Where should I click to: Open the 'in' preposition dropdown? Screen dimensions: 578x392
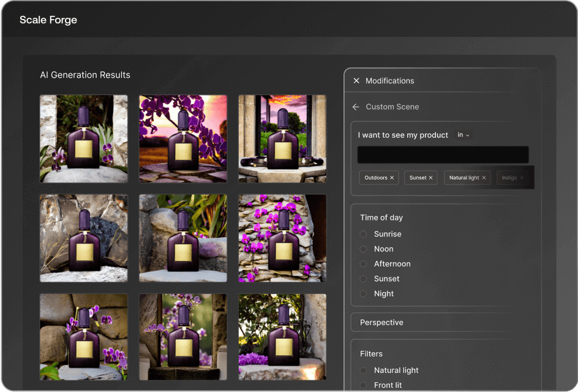point(464,135)
